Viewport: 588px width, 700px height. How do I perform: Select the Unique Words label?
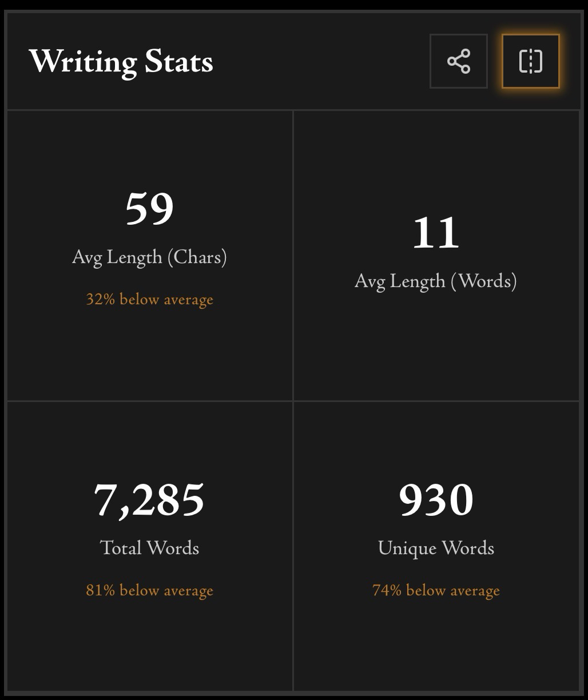coord(436,548)
